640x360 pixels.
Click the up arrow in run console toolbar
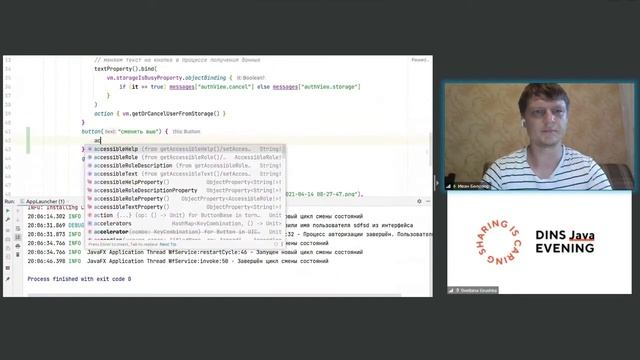click(x=18, y=211)
